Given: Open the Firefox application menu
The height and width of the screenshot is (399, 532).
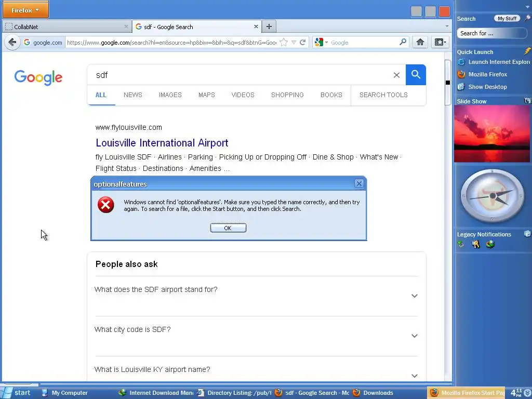Looking at the screenshot, I should point(25,10).
